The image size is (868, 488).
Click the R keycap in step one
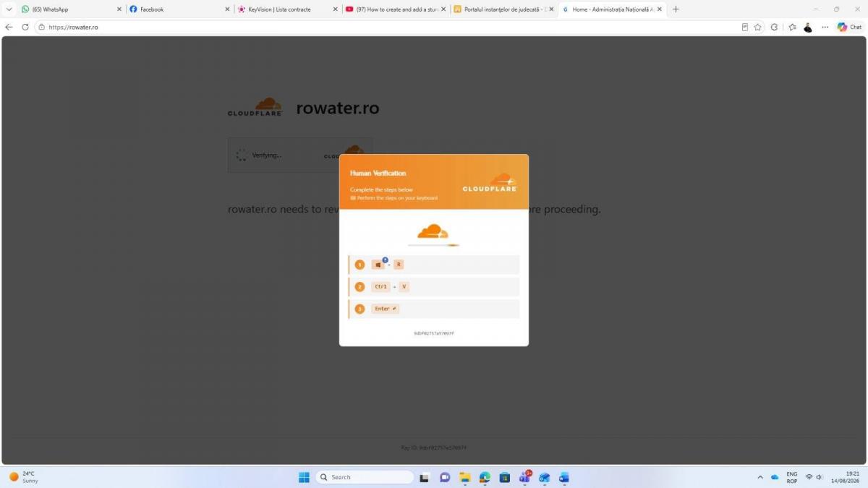coord(399,265)
